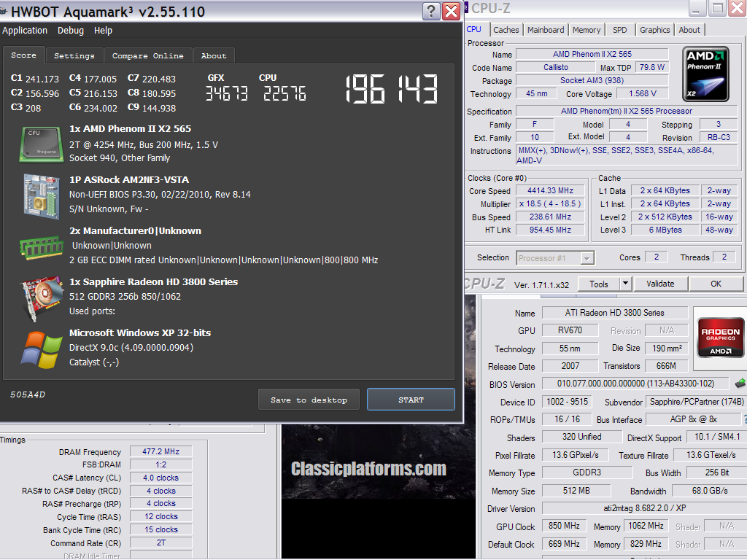Switch to the Settings tab in Aquamark

(x=74, y=55)
